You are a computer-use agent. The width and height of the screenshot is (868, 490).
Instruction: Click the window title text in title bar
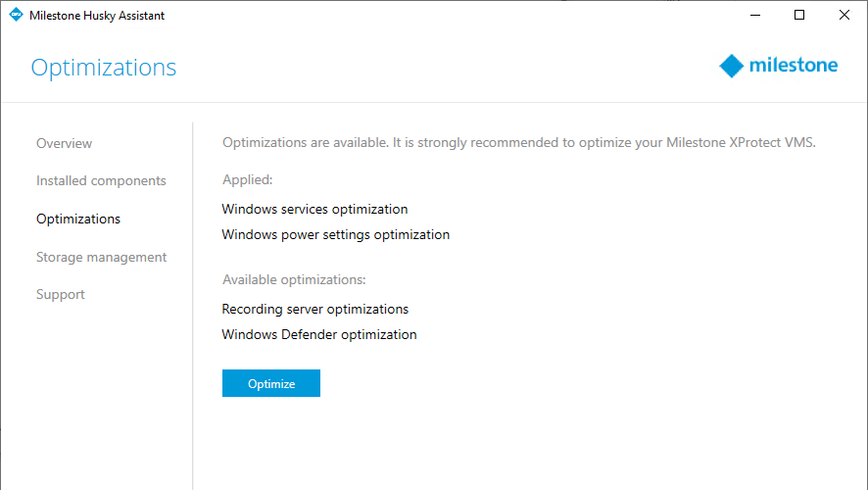[x=97, y=16]
